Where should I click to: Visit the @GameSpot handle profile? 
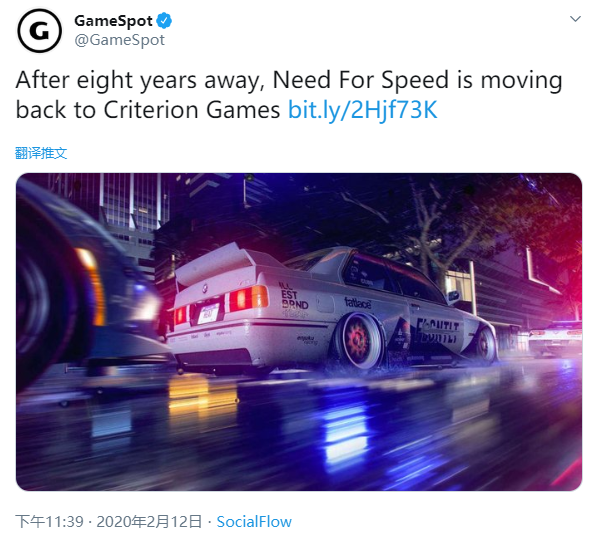tap(120, 40)
